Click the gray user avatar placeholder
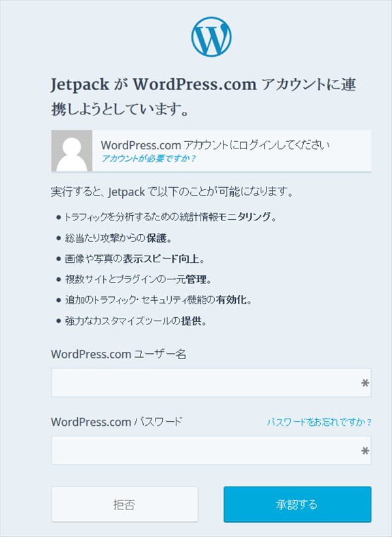The height and width of the screenshot is (537, 392). pos(72,150)
